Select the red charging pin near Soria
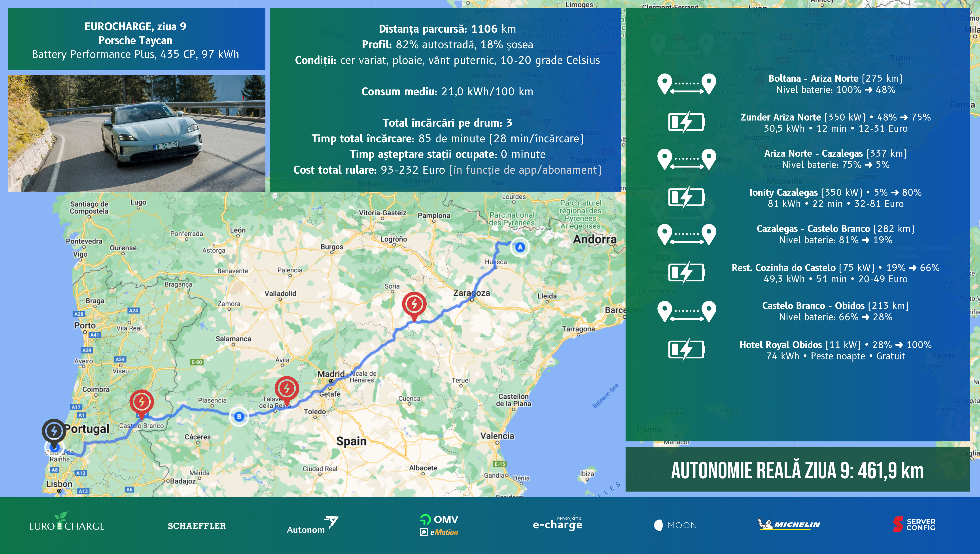The image size is (980, 554). point(414,306)
